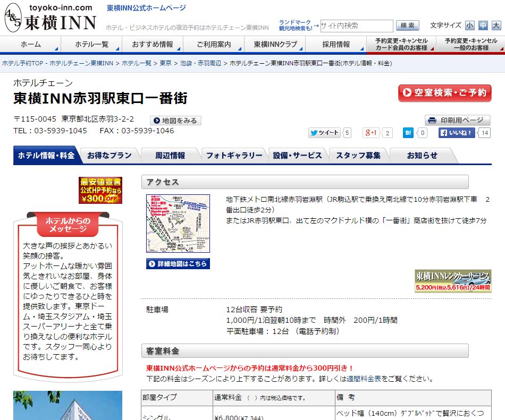The height and width of the screenshot is (420, 505).
Task: Select the ホテル情報・料金 tab
Action: pos(46,156)
